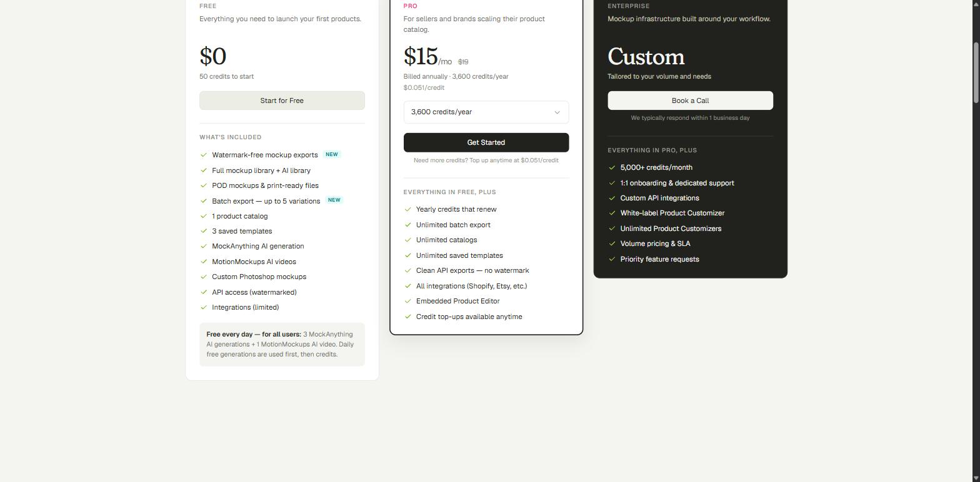
Task: Click 'Need more credits? Top up anytime' text
Action: pyautogui.click(x=486, y=160)
